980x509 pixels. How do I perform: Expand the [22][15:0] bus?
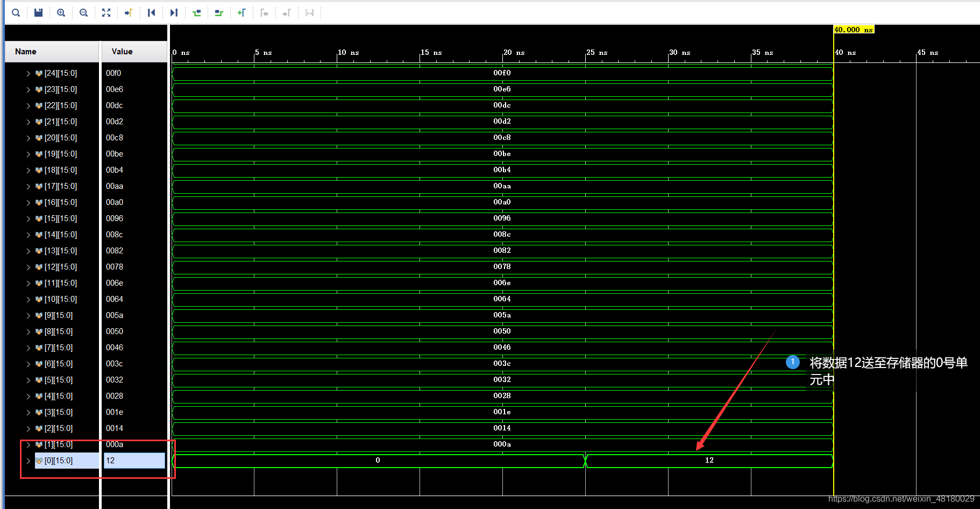pos(29,105)
